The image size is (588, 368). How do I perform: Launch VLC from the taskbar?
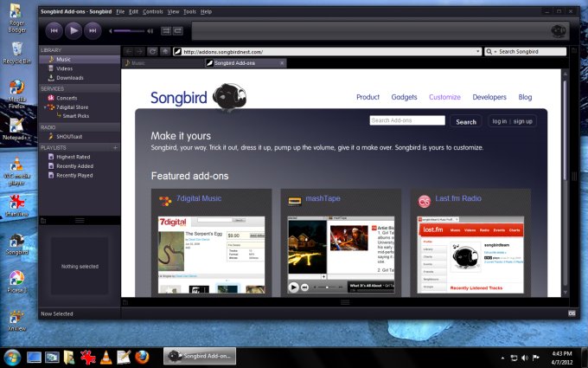coord(106,357)
